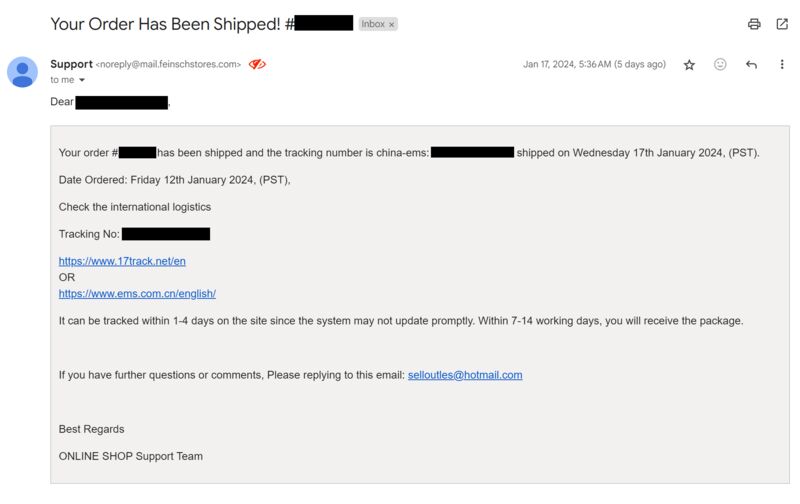Viewport: 800px width, 504px height.
Task: Click the "Check the international logistics" text
Action: pos(135,207)
